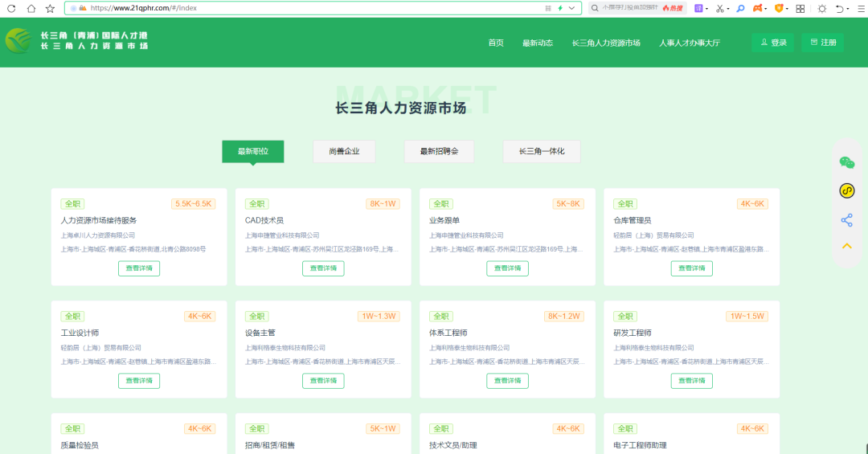The image size is (868, 454).
Task: Click the blue share icon in sidebar
Action: (847, 220)
